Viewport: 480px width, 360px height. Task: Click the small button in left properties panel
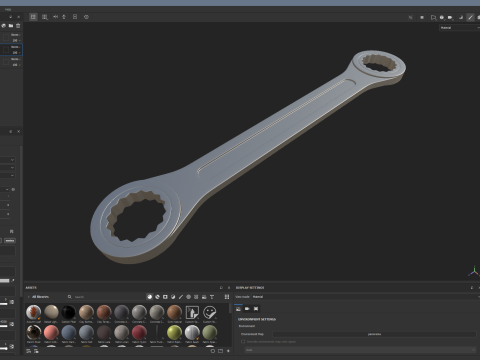(10, 241)
